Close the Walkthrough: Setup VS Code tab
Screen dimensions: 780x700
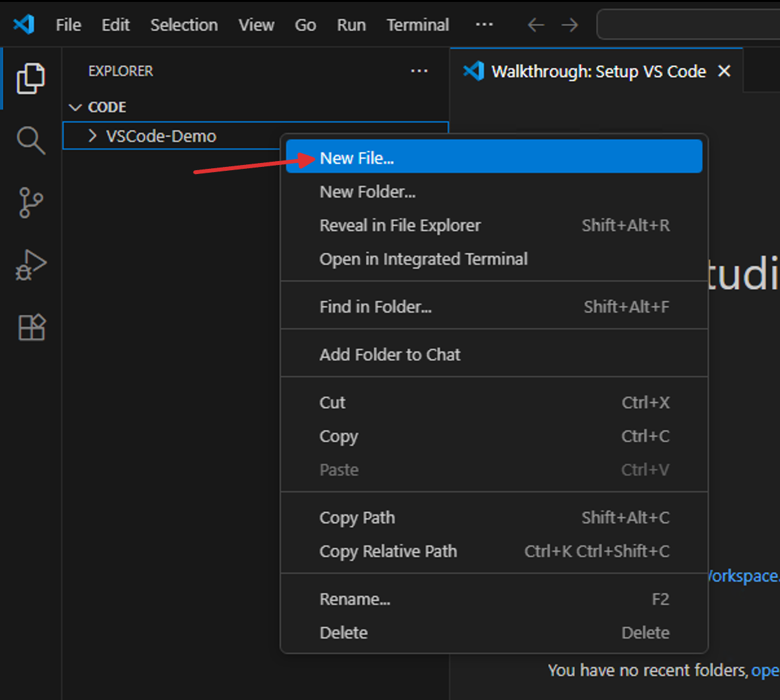724,71
